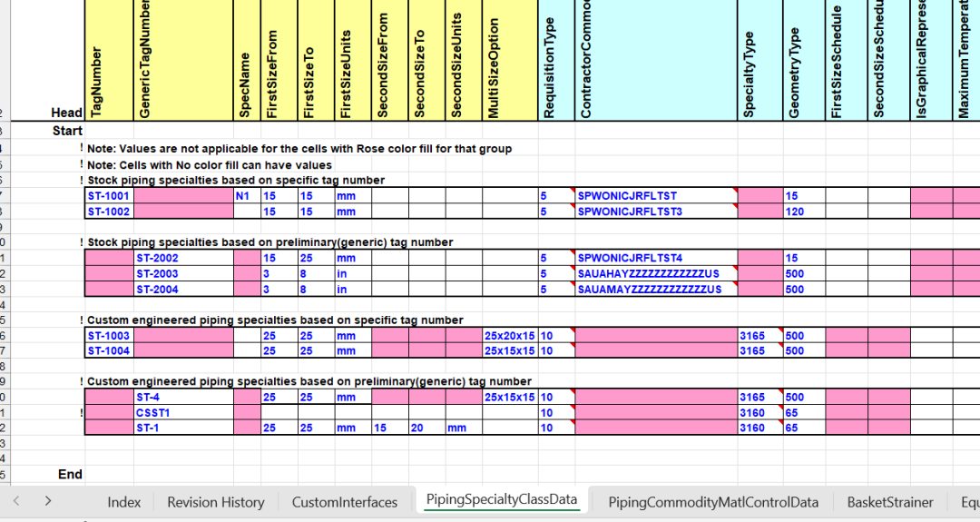Select the SpecName cell N1
Viewport: 980px width, 522px height.
[x=247, y=196]
